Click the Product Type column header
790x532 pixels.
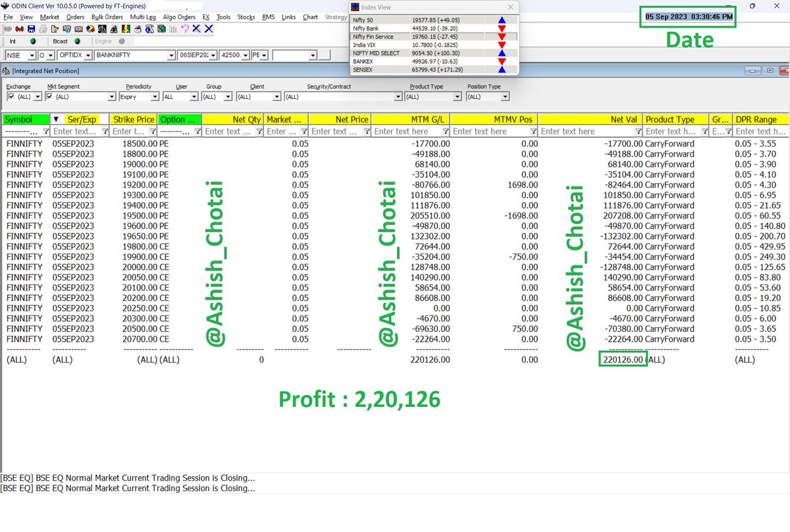click(676, 119)
